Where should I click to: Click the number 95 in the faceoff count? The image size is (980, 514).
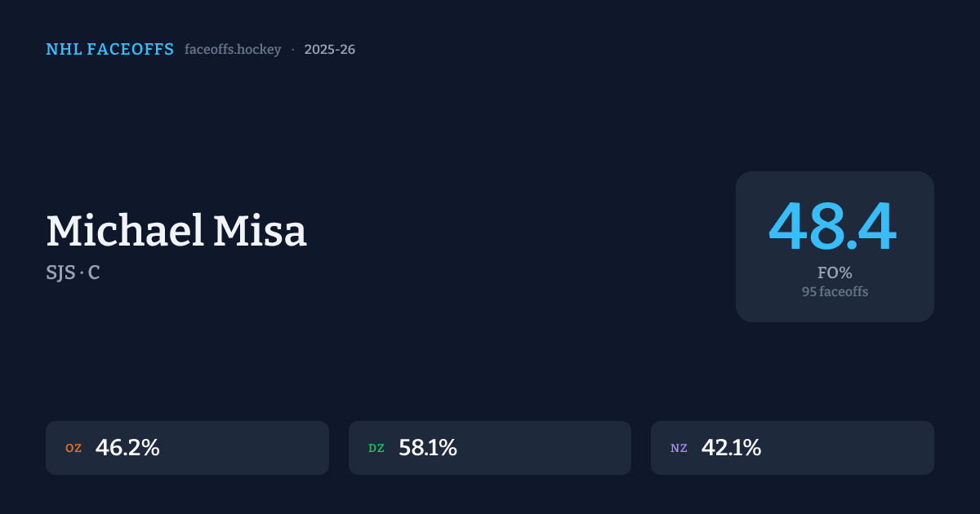click(x=808, y=291)
